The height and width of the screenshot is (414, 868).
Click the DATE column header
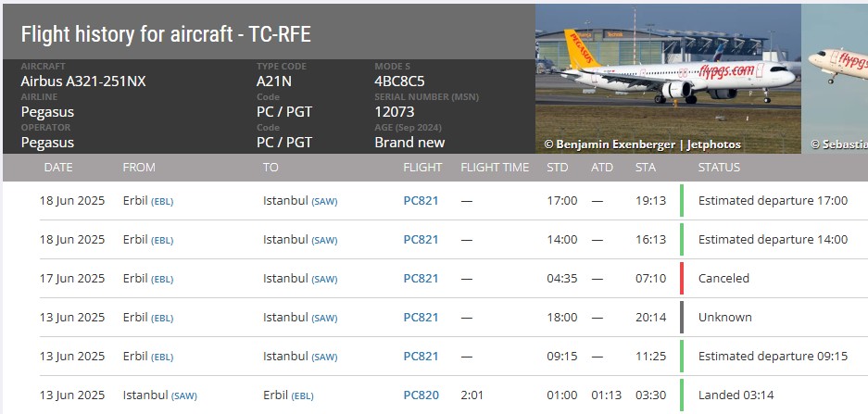click(58, 167)
